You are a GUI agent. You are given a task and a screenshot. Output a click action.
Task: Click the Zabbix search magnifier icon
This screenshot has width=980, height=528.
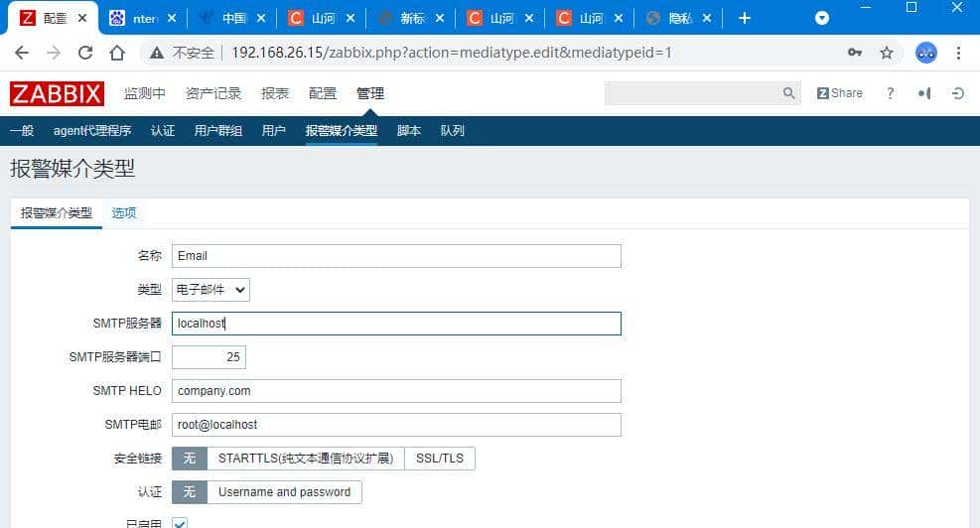788,93
